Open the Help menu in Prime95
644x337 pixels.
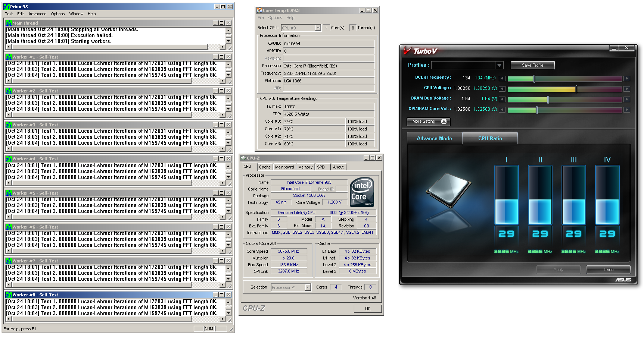pos(92,14)
